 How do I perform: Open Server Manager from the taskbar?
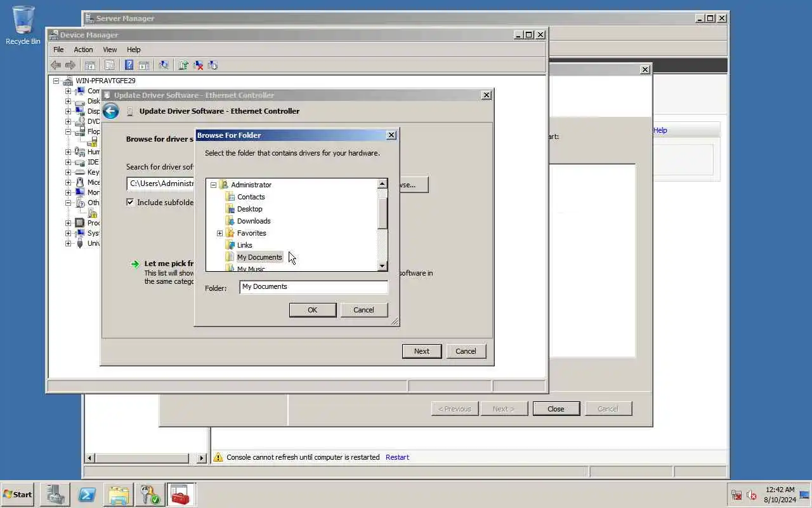[x=55, y=495]
